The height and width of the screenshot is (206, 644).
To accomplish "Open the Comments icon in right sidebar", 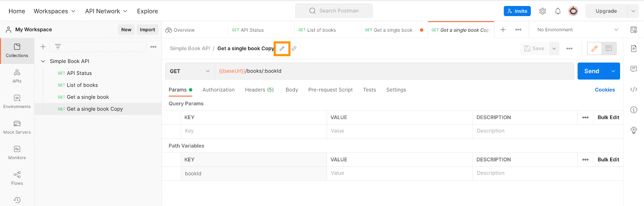I will [634, 69].
